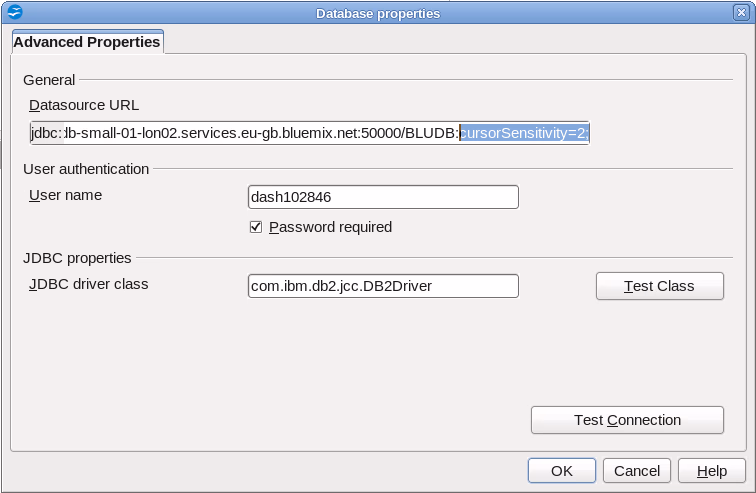Click the User name label

tap(65, 195)
